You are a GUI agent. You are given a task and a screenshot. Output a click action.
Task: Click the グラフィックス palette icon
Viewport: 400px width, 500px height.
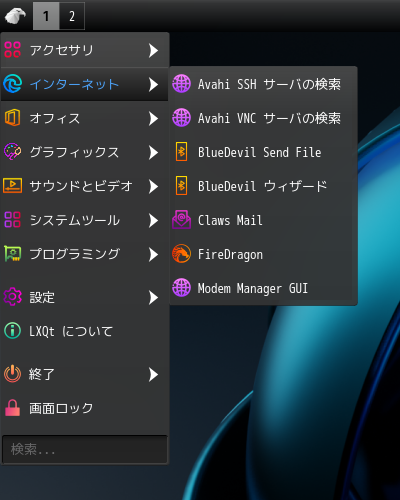(x=13, y=152)
